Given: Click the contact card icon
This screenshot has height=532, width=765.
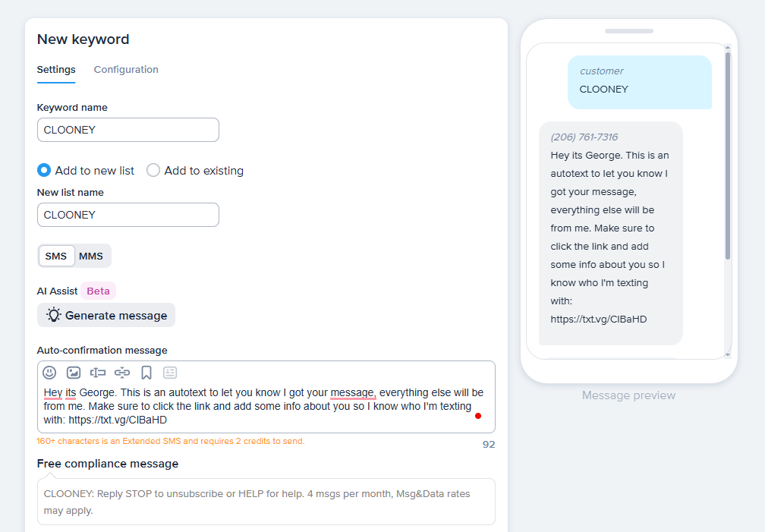Looking at the screenshot, I should [x=170, y=373].
